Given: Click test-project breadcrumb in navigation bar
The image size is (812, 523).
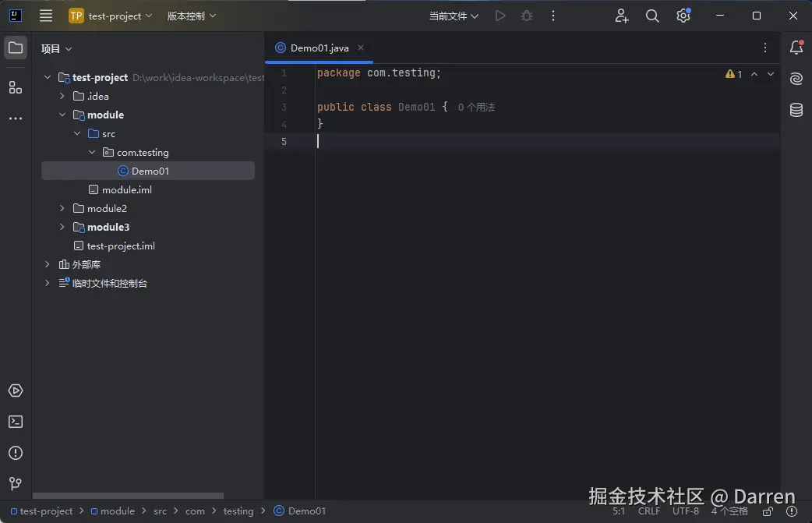Looking at the screenshot, I should tap(42, 511).
